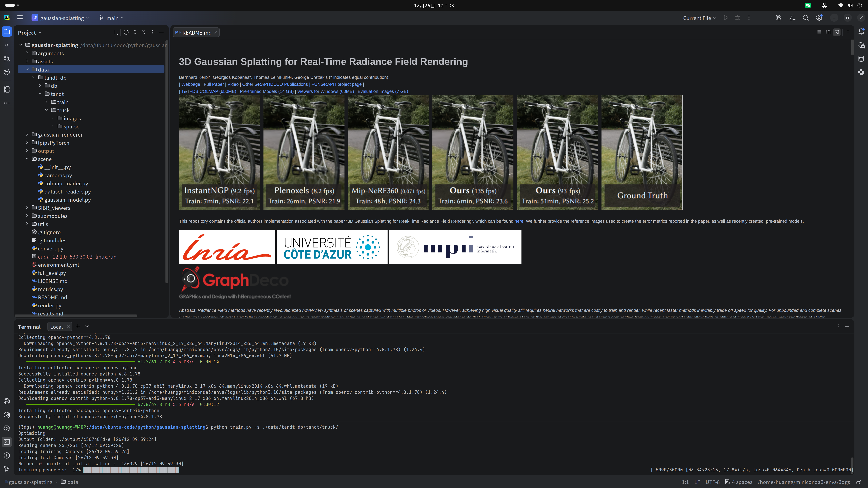
Task: Select the Local terminal tab
Action: pyautogui.click(x=56, y=326)
